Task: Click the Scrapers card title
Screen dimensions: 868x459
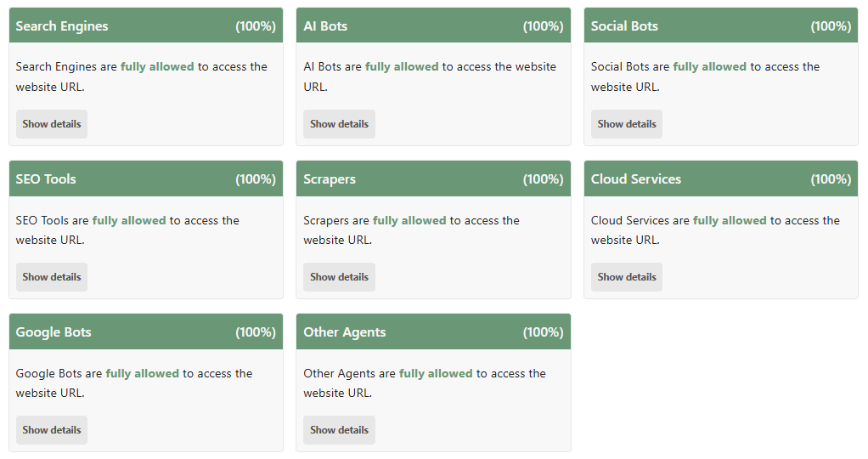Action: coord(330,179)
